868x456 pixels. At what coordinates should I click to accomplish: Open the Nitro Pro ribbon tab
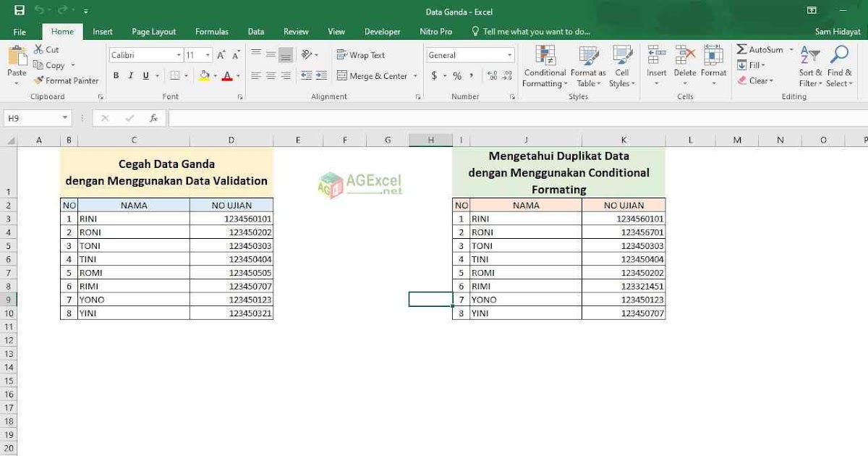click(435, 31)
